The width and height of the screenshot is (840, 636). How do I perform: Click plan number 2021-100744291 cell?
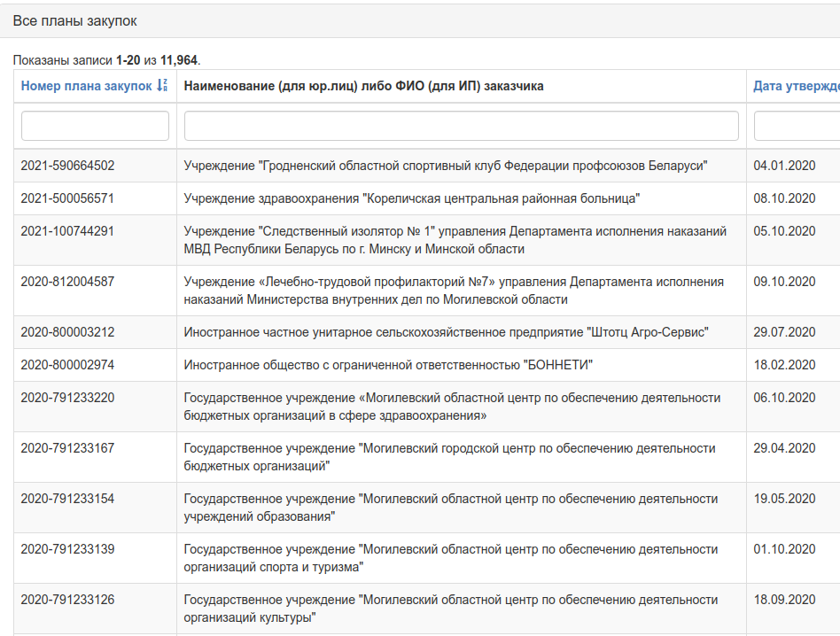pyautogui.click(x=96, y=240)
